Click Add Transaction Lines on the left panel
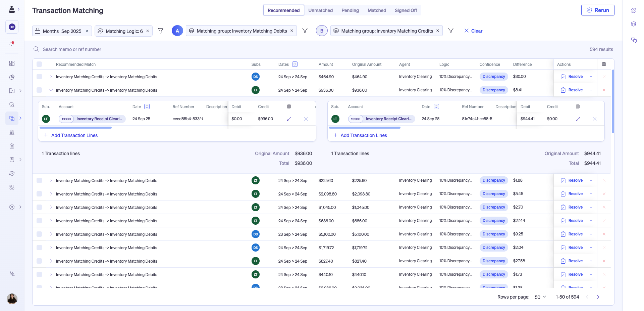Image resolution: width=644 pixels, height=311 pixels. coord(70,135)
